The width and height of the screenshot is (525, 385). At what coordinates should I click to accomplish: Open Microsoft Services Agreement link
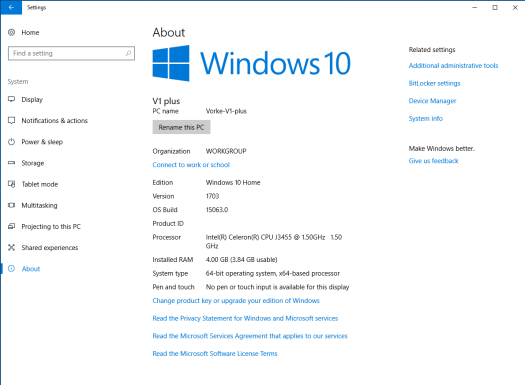pyautogui.click(x=250, y=336)
